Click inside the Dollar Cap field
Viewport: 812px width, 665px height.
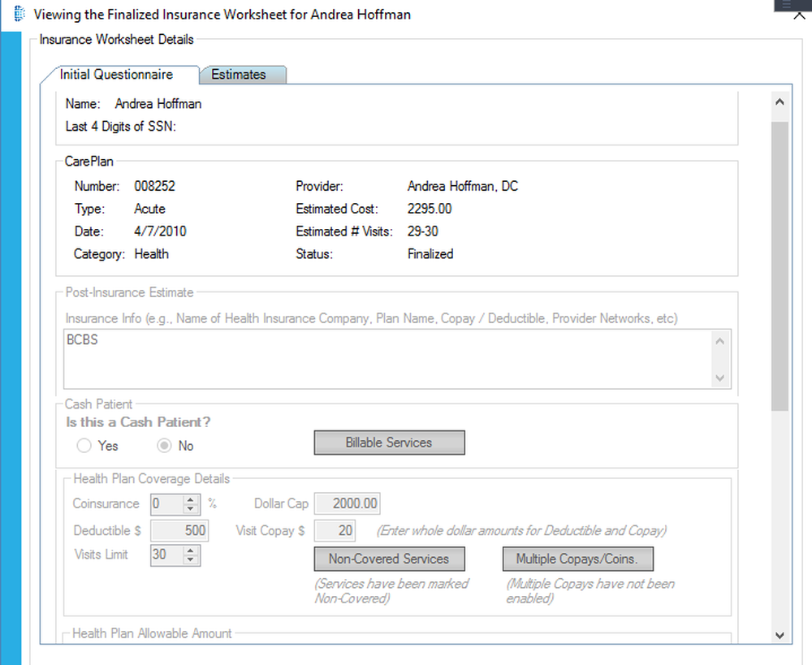coord(347,503)
